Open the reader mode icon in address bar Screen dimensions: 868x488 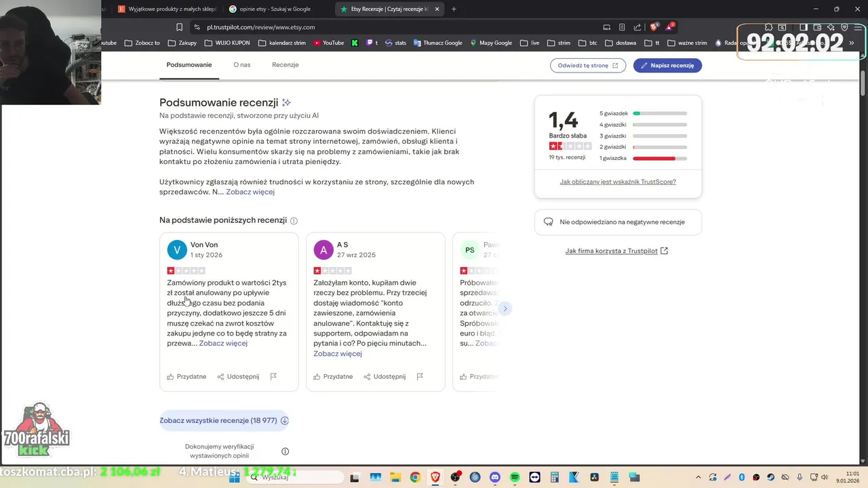pyautogui.click(x=622, y=27)
